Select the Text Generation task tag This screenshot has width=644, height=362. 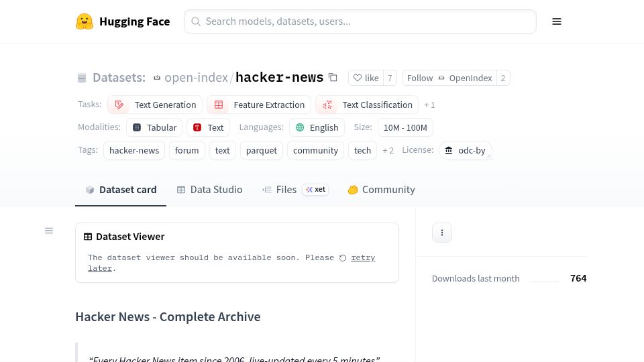click(155, 105)
